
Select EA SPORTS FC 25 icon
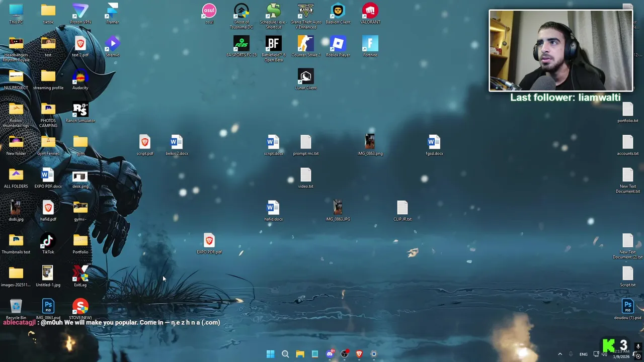242,46
